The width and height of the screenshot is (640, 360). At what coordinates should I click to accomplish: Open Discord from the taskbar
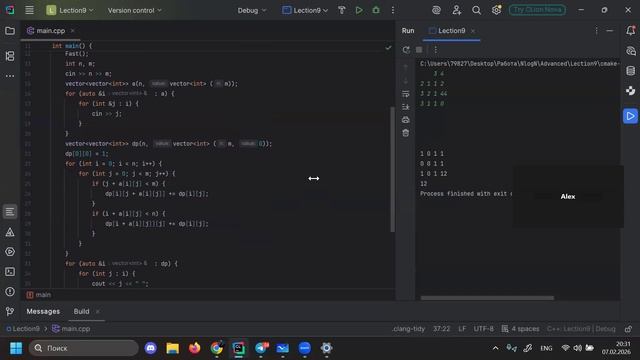pyautogui.click(x=151, y=348)
